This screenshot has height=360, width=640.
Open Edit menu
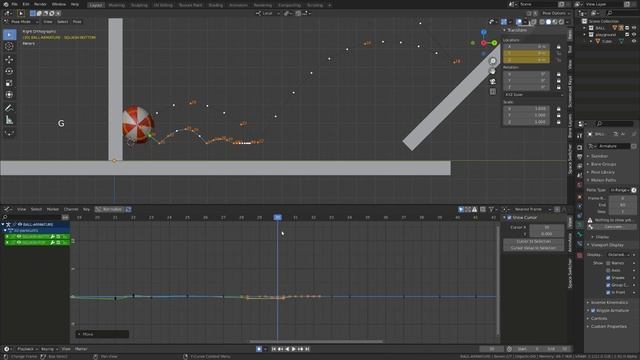(x=26, y=4)
